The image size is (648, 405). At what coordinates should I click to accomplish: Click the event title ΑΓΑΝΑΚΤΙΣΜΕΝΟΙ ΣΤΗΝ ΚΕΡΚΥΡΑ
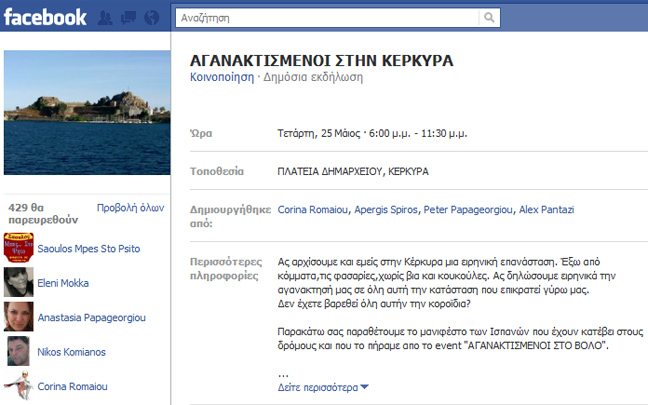pyautogui.click(x=321, y=60)
